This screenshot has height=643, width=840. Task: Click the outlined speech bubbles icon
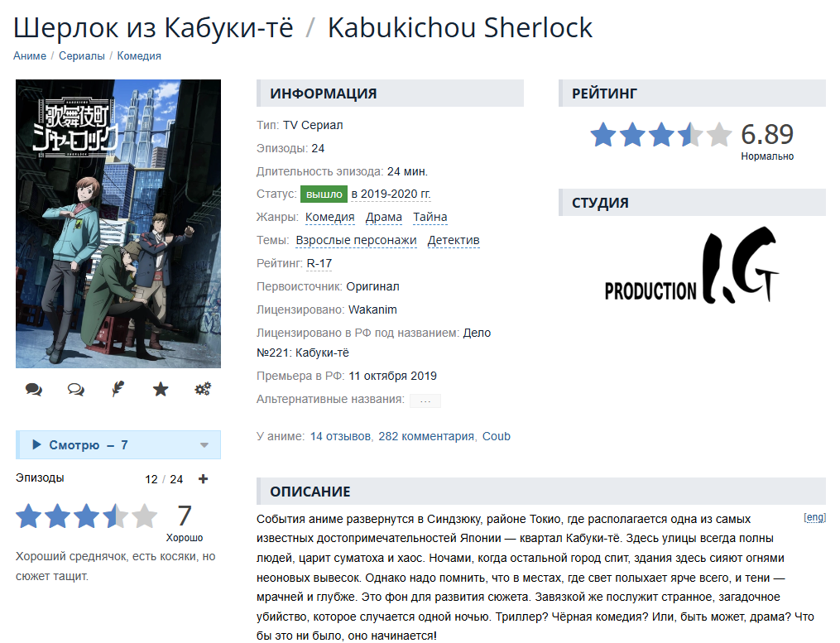pyautogui.click(x=75, y=389)
